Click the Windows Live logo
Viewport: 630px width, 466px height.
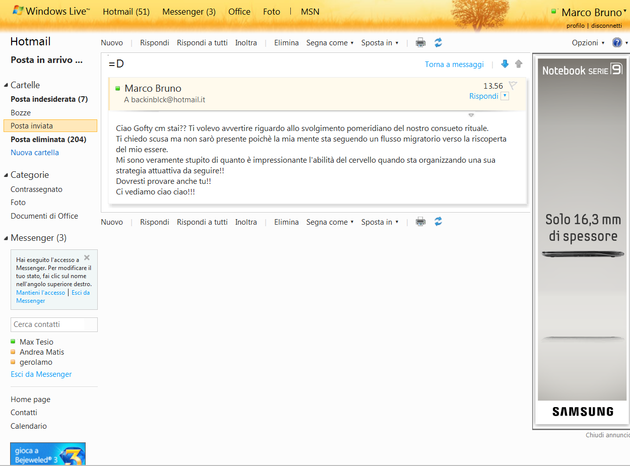(x=51, y=11)
